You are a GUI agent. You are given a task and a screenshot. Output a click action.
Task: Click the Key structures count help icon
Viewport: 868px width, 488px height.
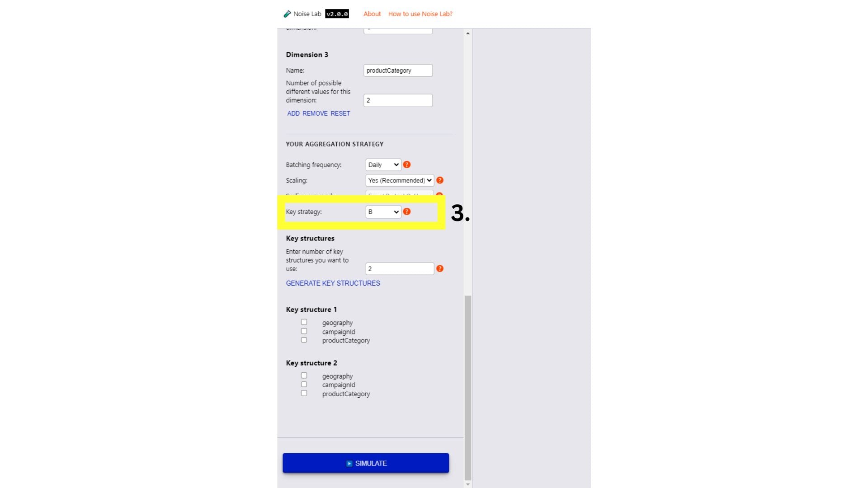pyautogui.click(x=441, y=268)
